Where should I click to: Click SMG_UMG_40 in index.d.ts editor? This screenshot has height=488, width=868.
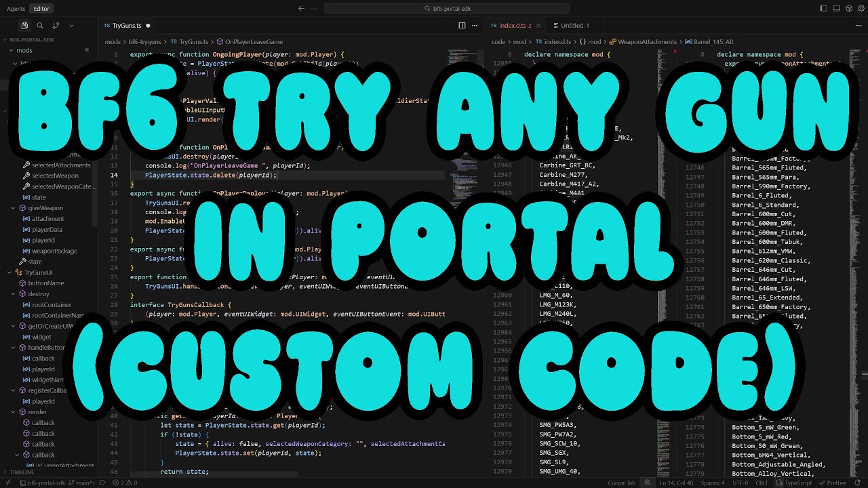click(559, 472)
